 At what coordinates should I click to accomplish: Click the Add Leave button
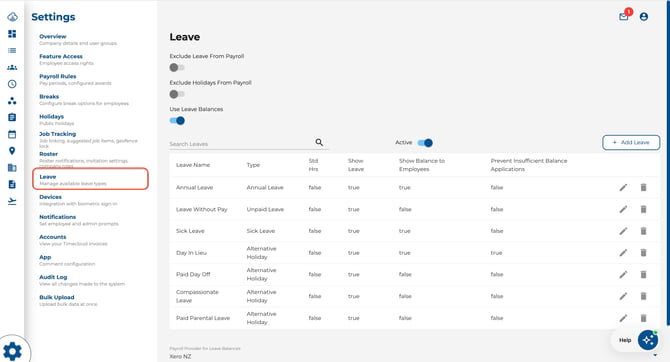pos(631,142)
